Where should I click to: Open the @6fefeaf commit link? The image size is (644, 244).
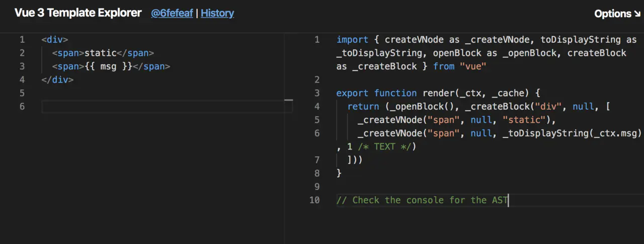pyautogui.click(x=172, y=14)
